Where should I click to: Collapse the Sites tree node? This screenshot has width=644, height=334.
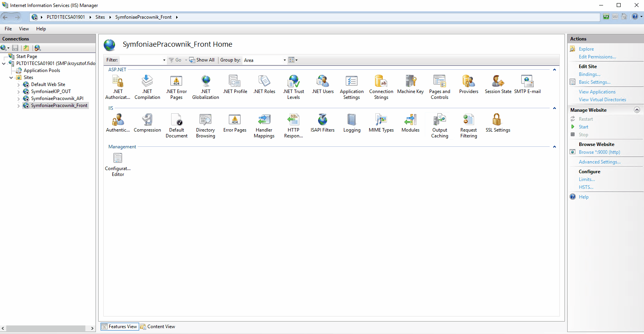pos(11,77)
